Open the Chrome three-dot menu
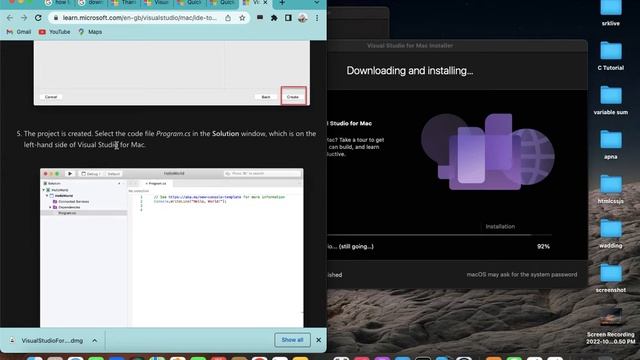 tap(317, 18)
